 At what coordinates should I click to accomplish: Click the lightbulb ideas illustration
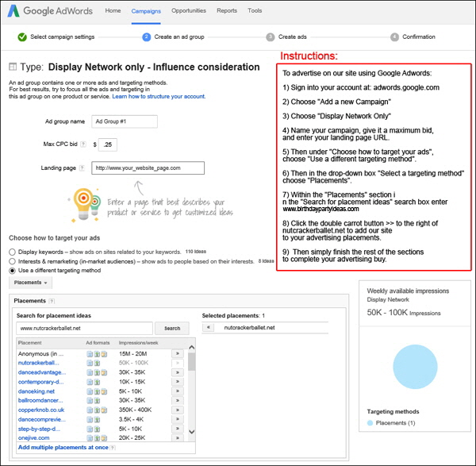click(85, 205)
